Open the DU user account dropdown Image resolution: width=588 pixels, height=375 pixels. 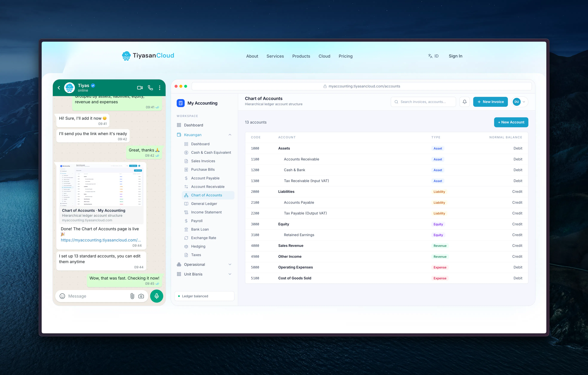(520, 102)
